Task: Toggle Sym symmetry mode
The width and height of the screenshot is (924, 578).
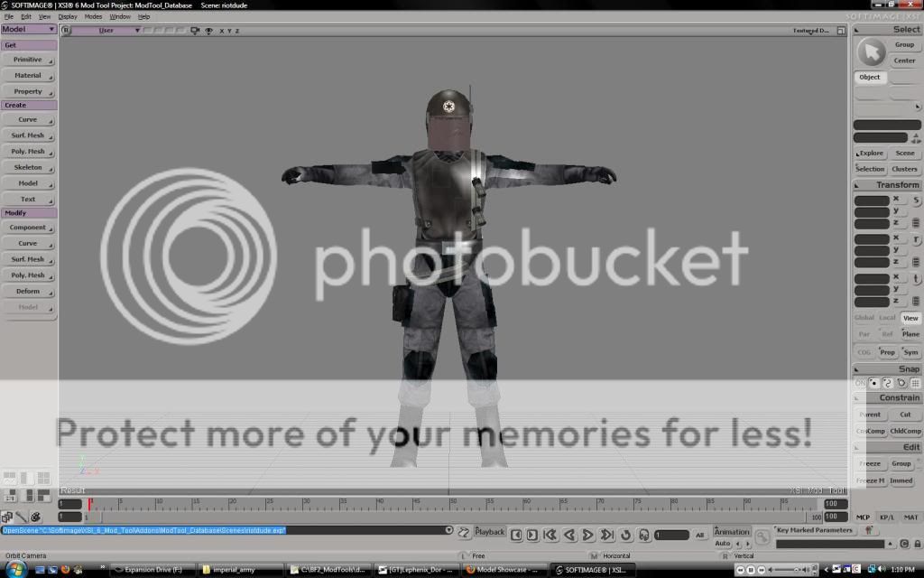Action: tap(910, 352)
